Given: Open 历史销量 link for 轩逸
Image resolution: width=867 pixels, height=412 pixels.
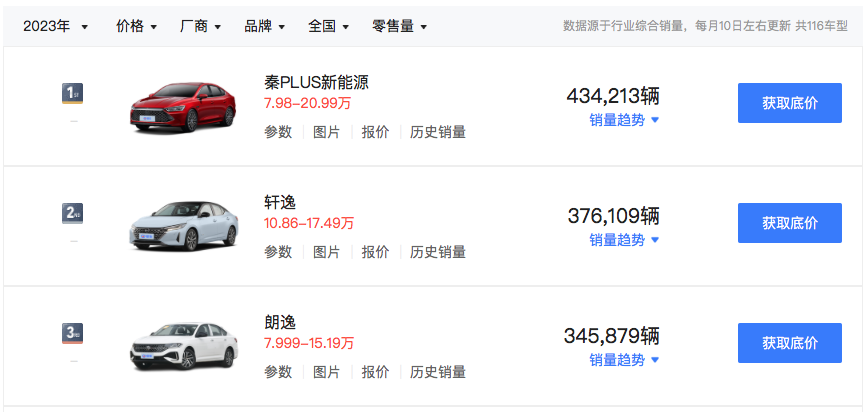Looking at the screenshot, I should 438,252.
